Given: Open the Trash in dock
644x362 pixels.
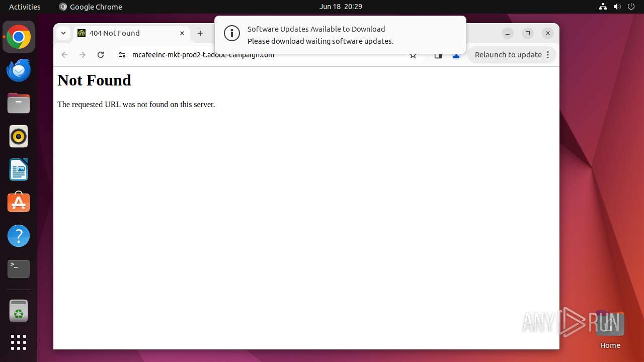Looking at the screenshot, I should click(19, 311).
